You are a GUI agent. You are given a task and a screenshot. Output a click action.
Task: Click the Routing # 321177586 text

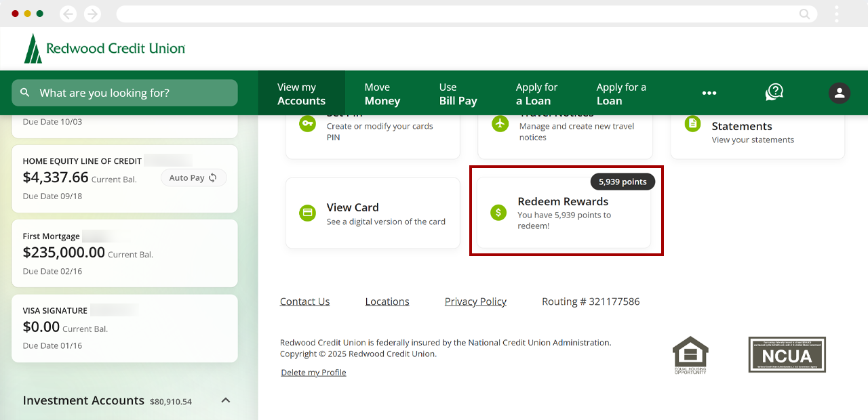591,301
